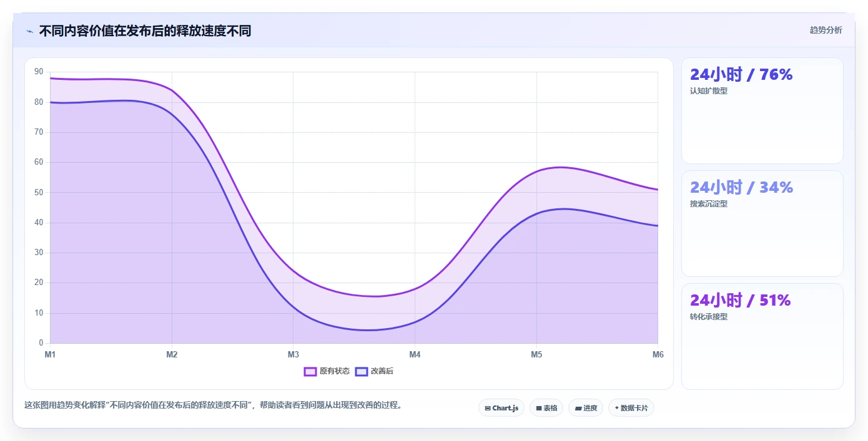This screenshot has width=868, height=441.
Task: Open the 24小时 / 34% card
Action: coord(762,223)
